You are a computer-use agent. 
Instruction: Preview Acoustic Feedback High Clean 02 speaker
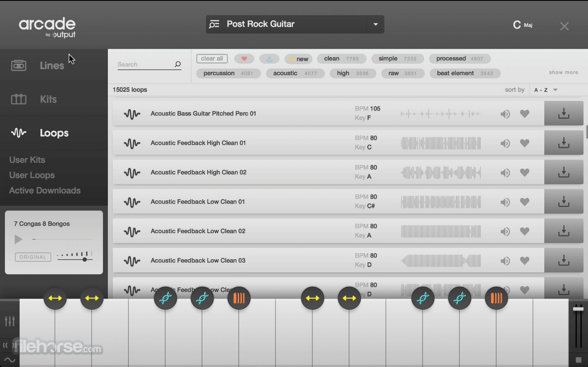click(505, 173)
